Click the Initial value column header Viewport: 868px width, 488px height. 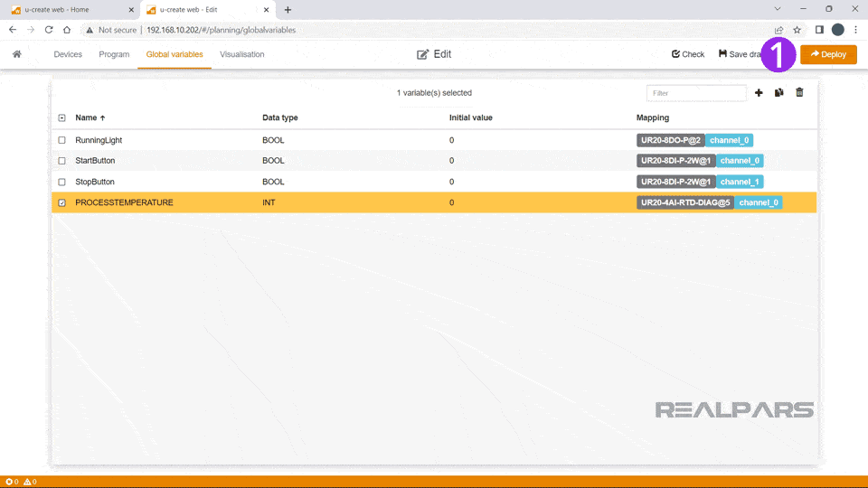[470, 117]
